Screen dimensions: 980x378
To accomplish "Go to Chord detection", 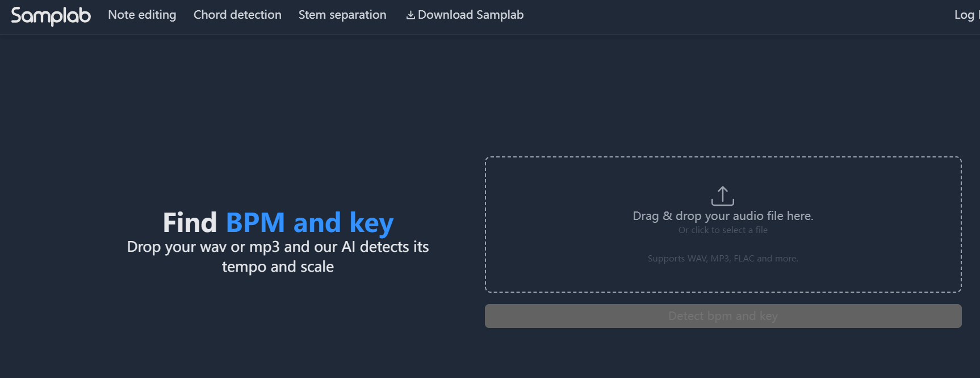I will pyautogui.click(x=237, y=15).
